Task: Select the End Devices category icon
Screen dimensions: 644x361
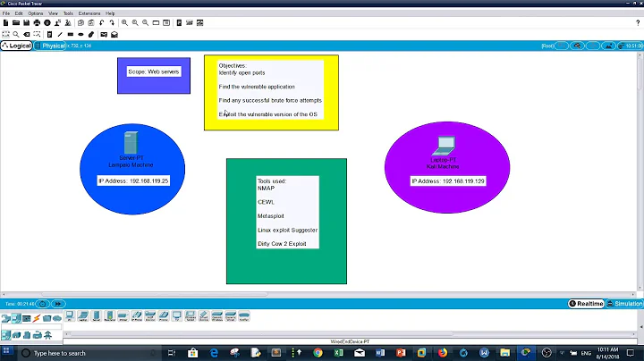Action: (16, 318)
